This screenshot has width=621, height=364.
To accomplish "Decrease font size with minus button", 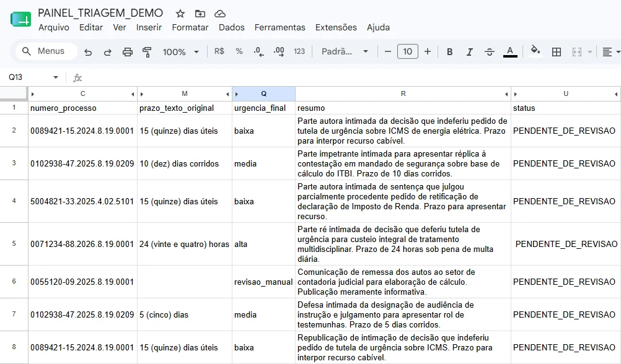I will pos(388,51).
